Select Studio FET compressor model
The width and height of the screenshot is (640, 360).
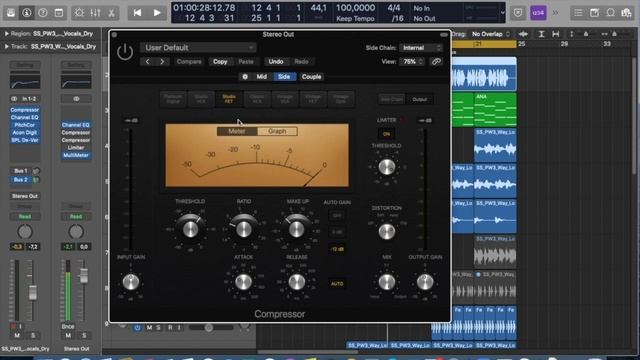tap(229, 99)
